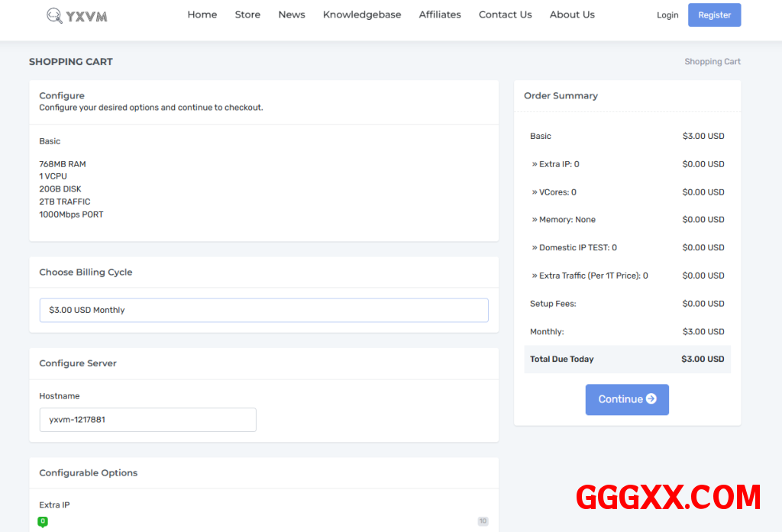Visit the Affiliates page
The height and width of the screenshot is (532, 782).
[440, 15]
